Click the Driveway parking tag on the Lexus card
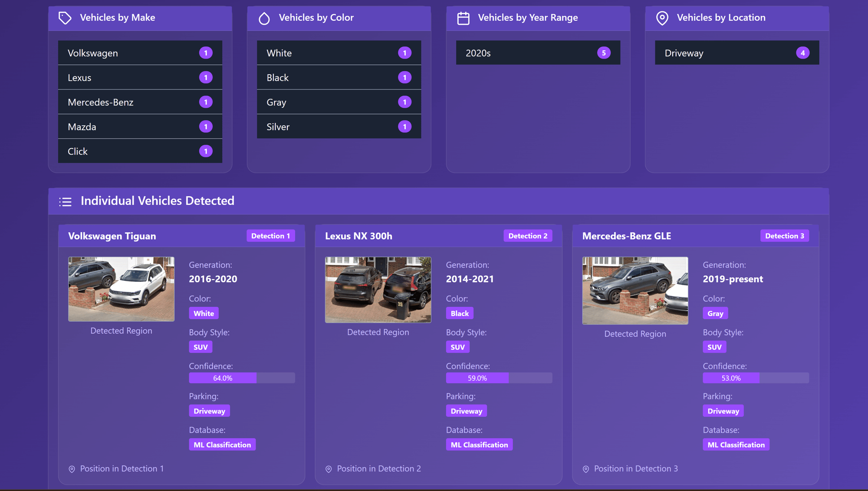Screen dimensions: 868x491 pyautogui.click(x=467, y=411)
